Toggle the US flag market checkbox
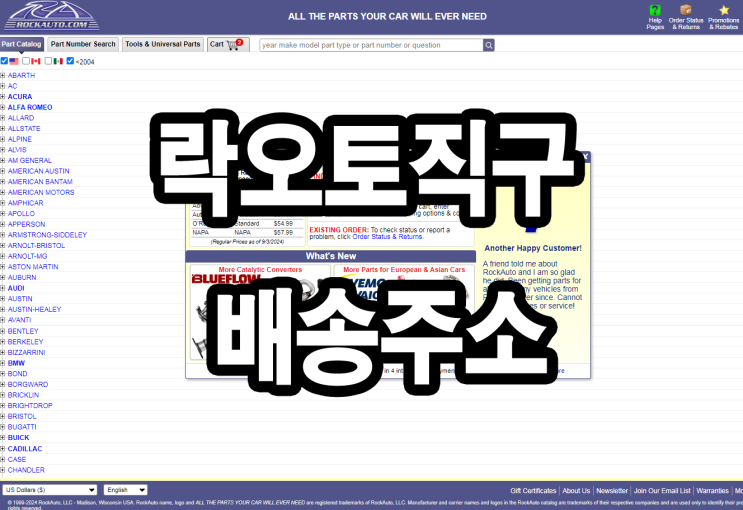The width and height of the screenshot is (743, 510). 4,61
